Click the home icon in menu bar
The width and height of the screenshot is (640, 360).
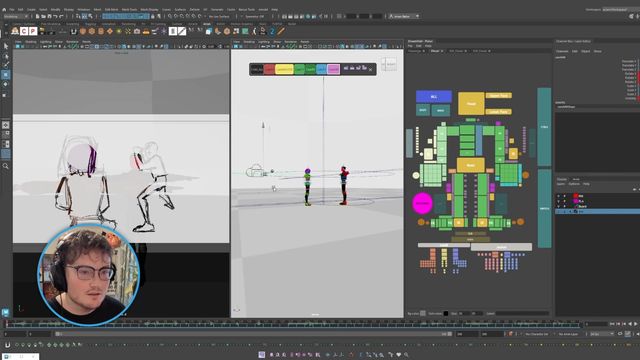4,9
